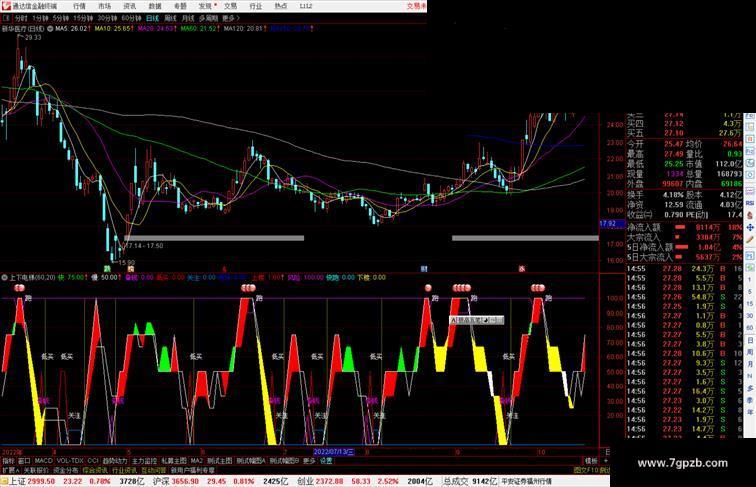
Task: Switch chart to 5分钟 period
Action: coord(61,18)
